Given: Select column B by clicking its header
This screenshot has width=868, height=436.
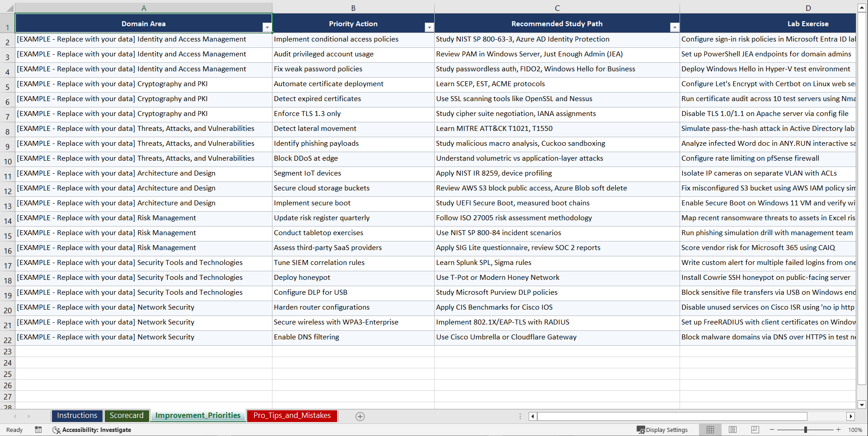Looking at the screenshot, I should pos(353,7).
